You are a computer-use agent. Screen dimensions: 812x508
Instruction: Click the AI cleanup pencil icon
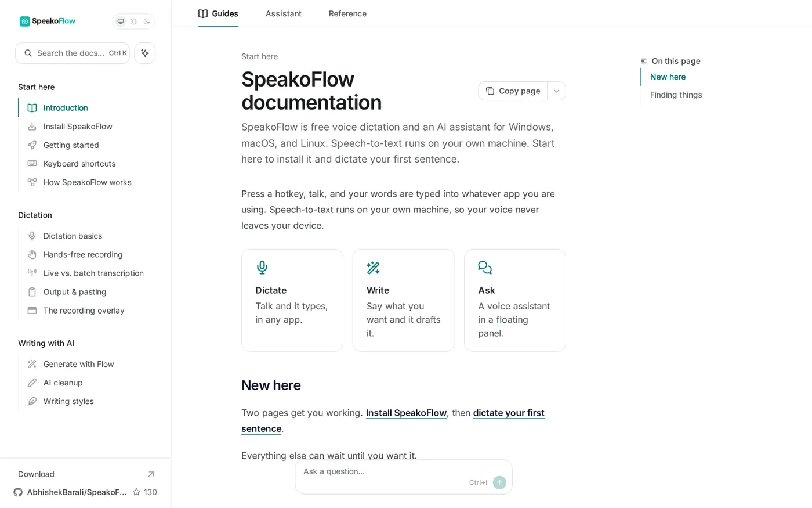point(32,383)
